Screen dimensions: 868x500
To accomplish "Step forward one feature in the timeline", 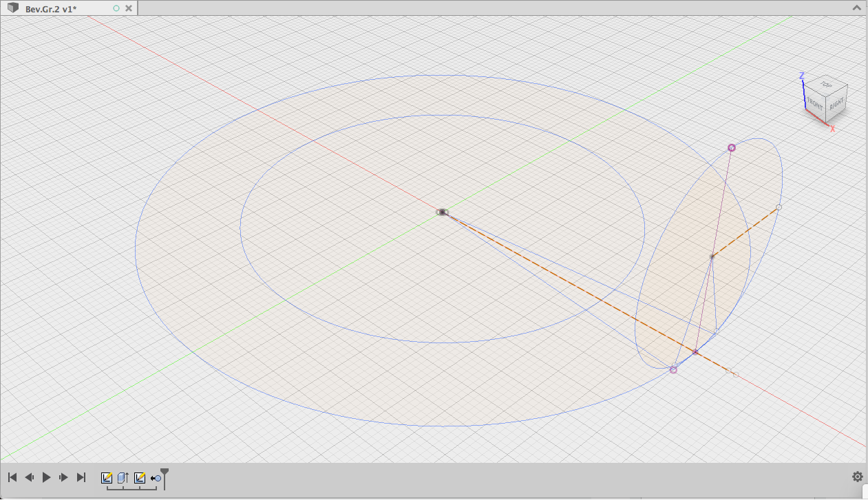I will (x=63, y=477).
